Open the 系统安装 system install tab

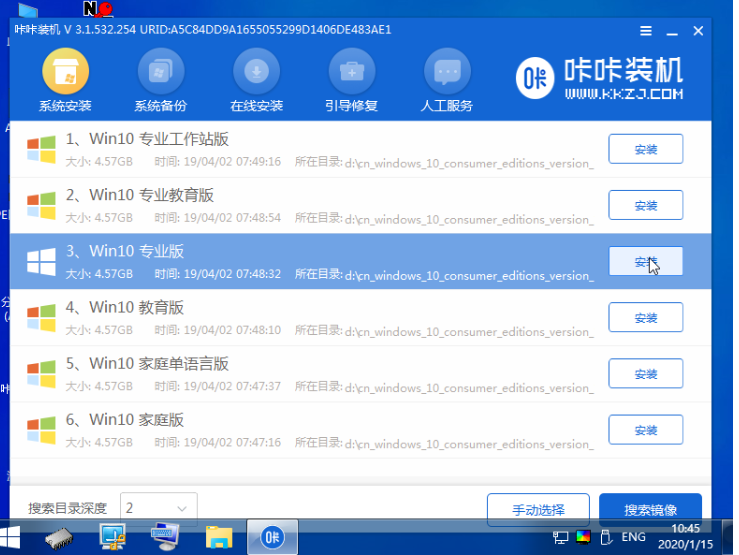pos(64,81)
